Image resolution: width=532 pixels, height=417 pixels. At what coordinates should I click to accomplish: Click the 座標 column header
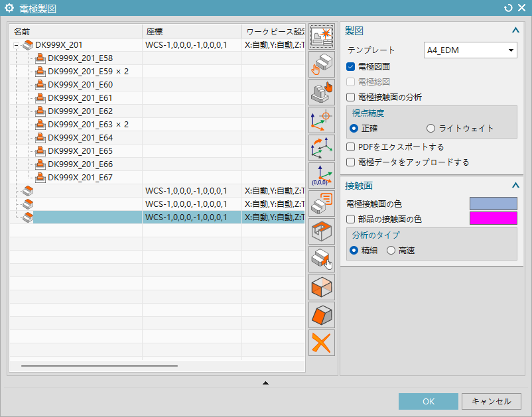192,32
